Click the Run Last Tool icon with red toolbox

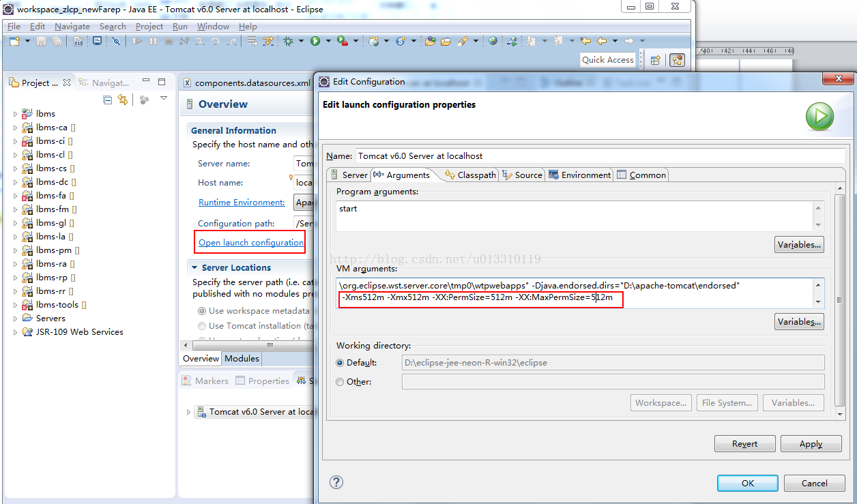click(x=342, y=41)
